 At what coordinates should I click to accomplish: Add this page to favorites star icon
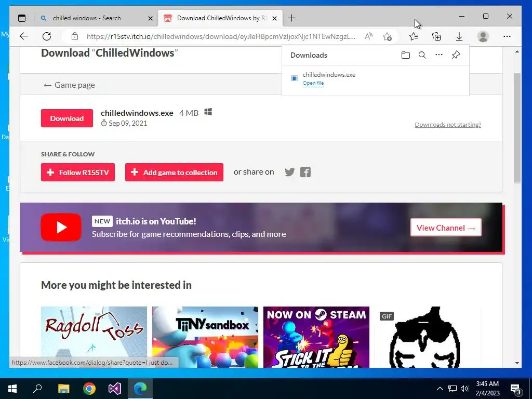click(387, 36)
